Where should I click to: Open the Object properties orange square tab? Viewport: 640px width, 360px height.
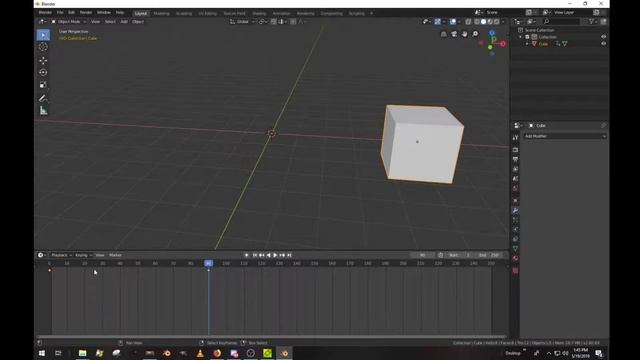click(516, 200)
